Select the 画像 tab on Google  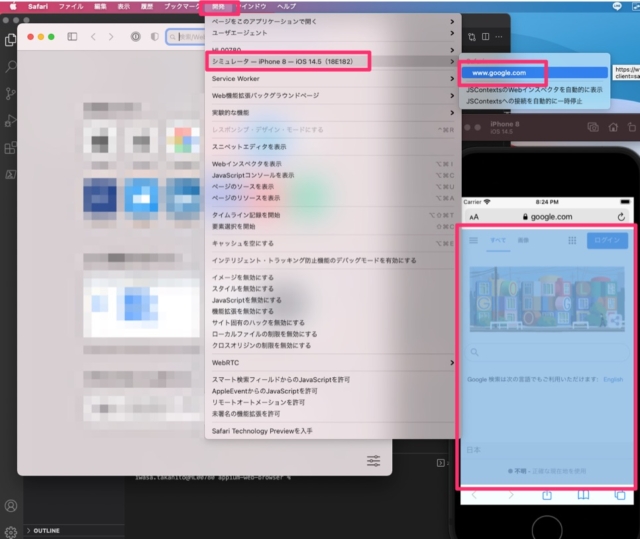pyautogui.click(x=523, y=240)
